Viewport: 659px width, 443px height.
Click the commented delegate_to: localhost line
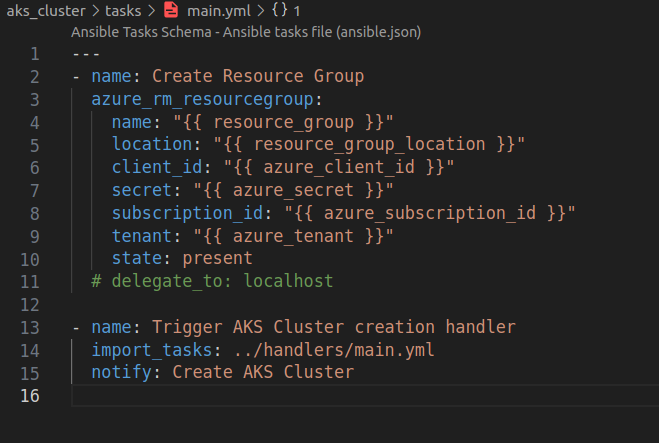tap(212, 282)
